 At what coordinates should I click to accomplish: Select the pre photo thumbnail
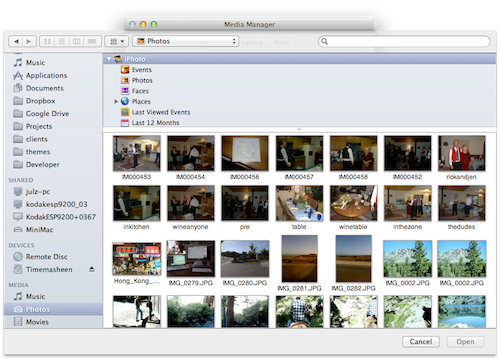[x=245, y=203]
